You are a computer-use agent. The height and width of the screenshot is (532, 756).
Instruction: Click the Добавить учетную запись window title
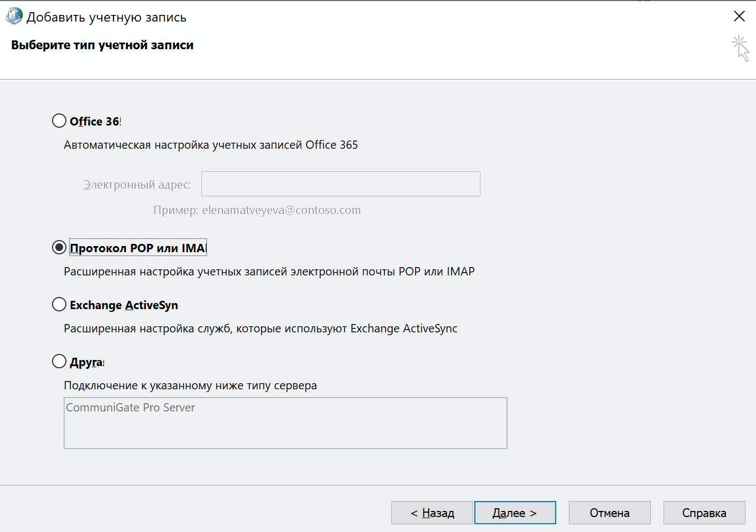tap(106, 17)
